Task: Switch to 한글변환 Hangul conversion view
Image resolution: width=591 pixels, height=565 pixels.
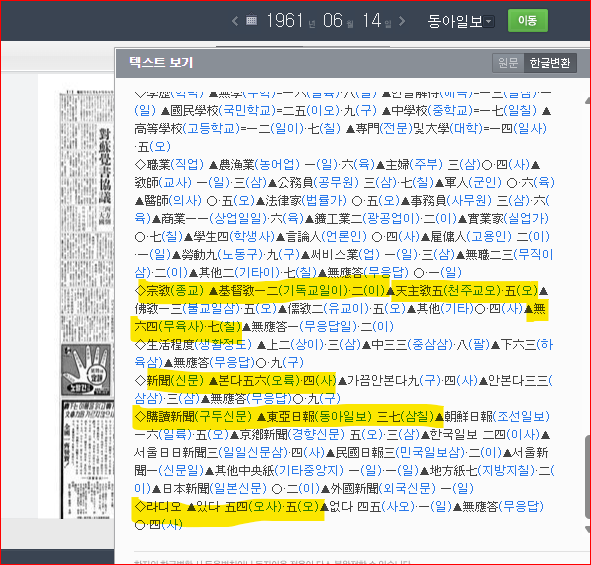Action: tap(550, 63)
